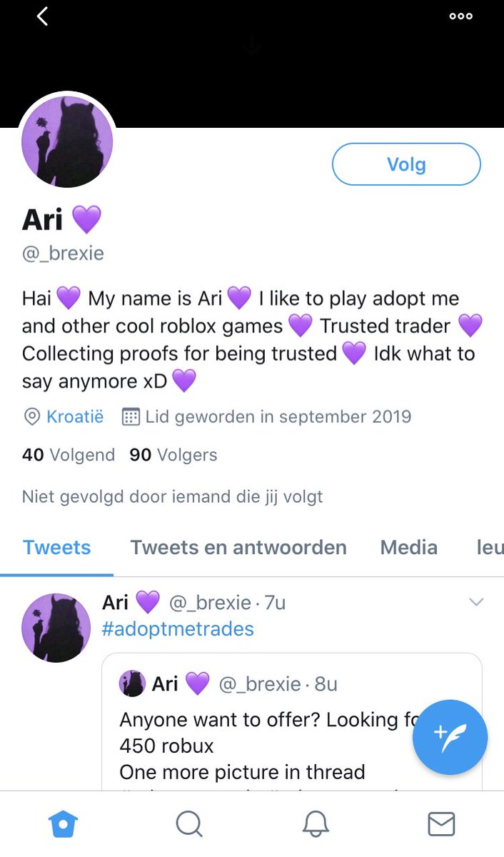
Task: Open the notifications bell icon
Action: [x=315, y=824]
